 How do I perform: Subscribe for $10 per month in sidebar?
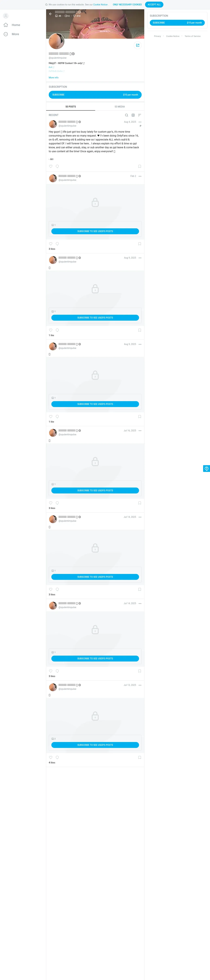click(177, 23)
